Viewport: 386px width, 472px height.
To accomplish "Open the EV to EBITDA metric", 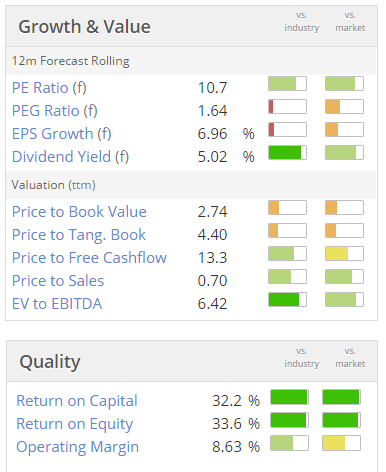I will (x=57, y=304).
